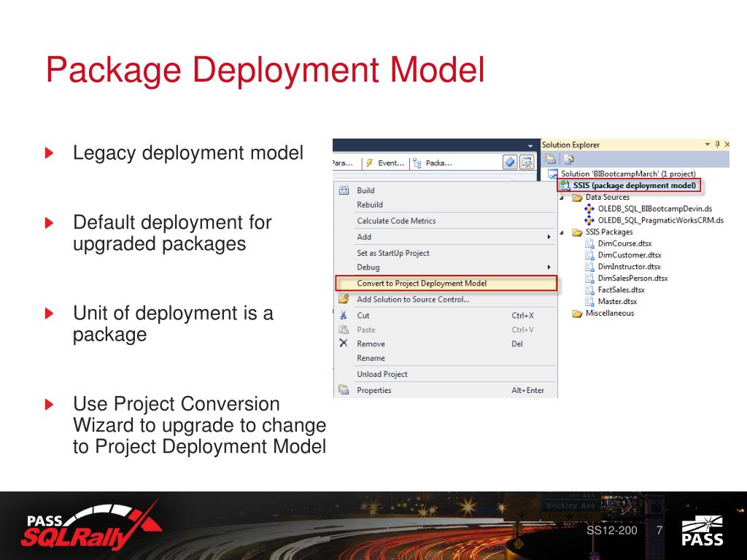Select the SSIS Packages folder label

coord(609,232)
